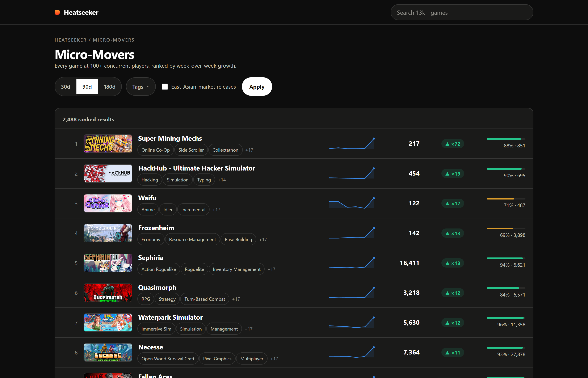
Task: Open the Necesse title
Action: [x=150, y=347]
